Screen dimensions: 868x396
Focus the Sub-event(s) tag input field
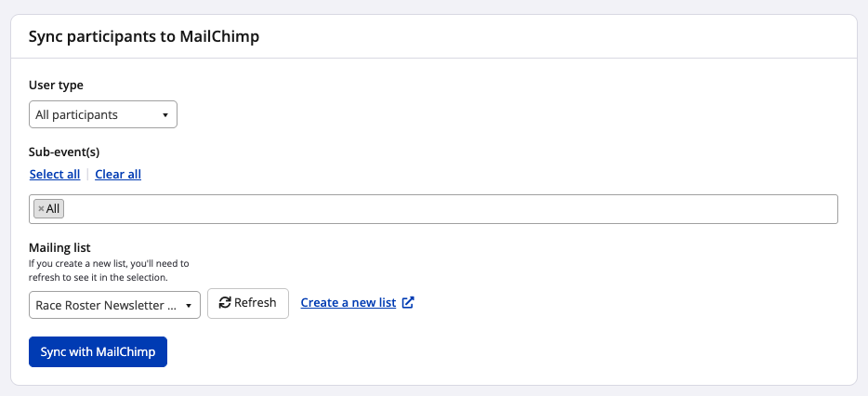click(446, 209)
